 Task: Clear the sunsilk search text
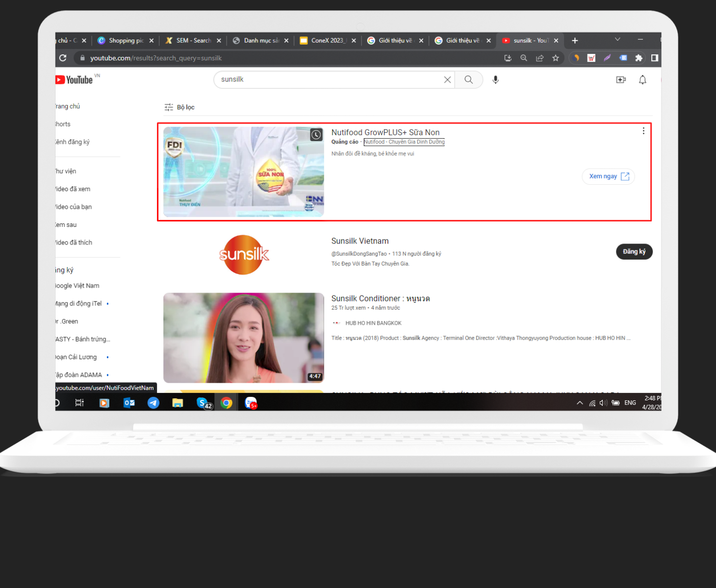point(447,80)
